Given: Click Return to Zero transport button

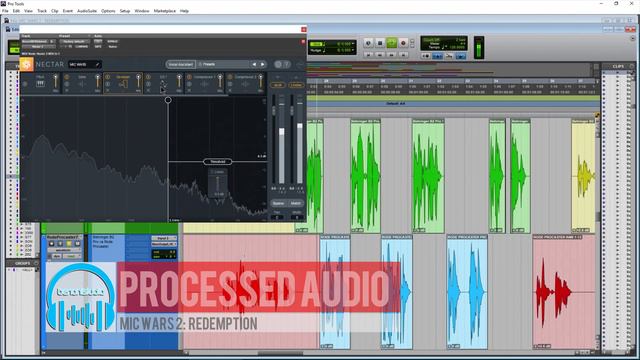Looking at the screenshot, I should pyautogui.click(x=368, y=54).
